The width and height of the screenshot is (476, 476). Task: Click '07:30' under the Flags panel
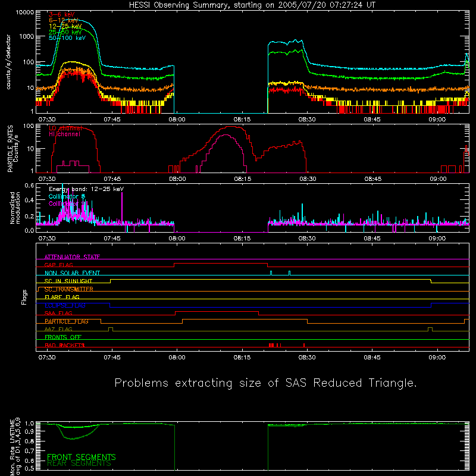pyautogui.click(x=47, y=358)
